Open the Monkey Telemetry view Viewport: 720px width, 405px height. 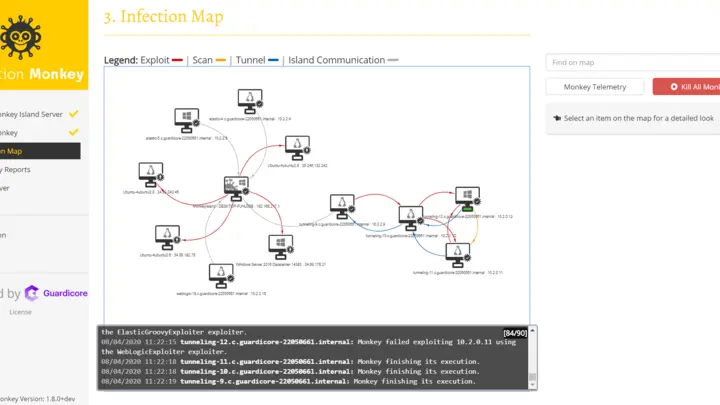[x=595, y=87]
